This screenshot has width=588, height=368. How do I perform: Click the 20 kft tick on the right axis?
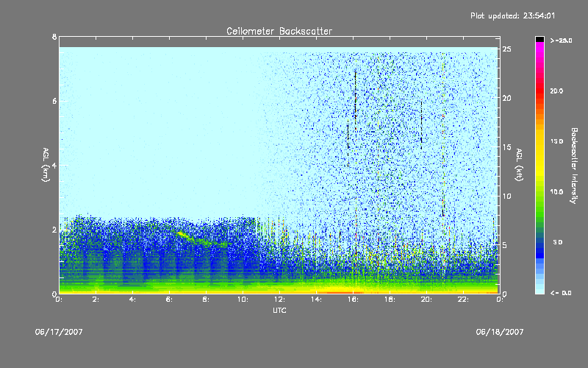click(x=506, y=98)
